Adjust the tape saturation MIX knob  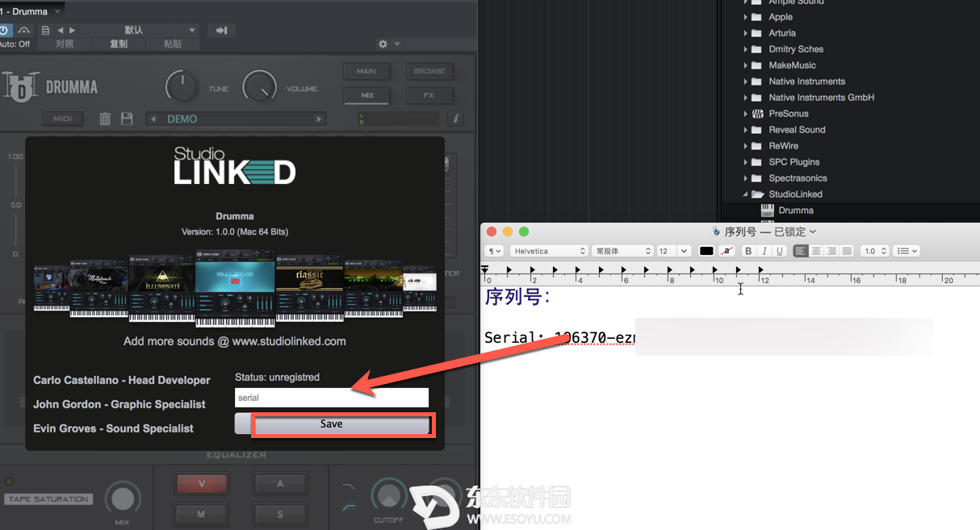coord(123,498)
